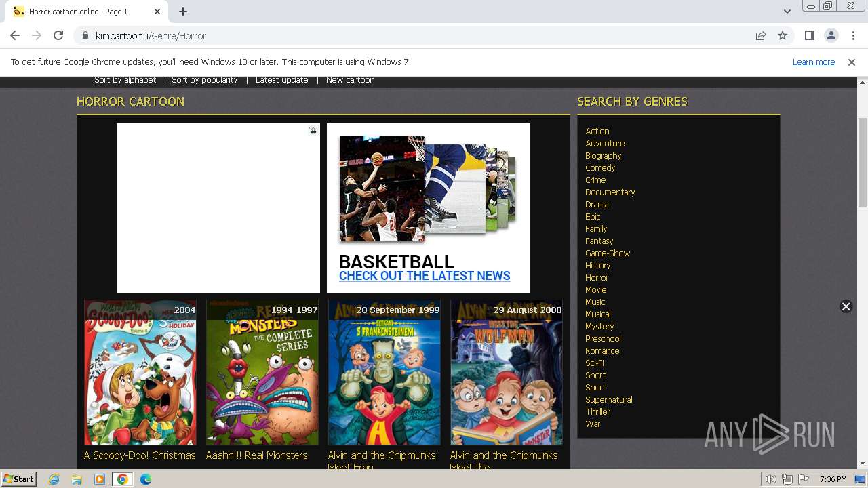868x488 pixels.
Task: Open the Basketball latest news ad link
Action: coord(425,276)
